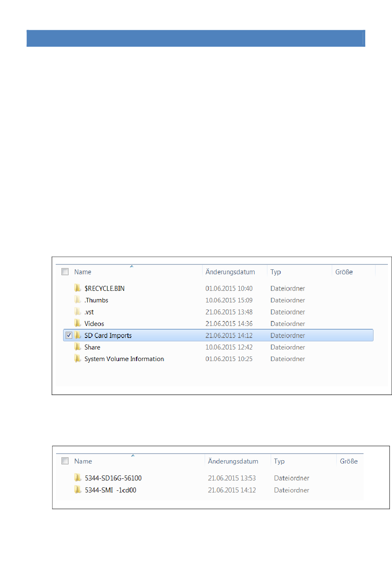Click the Videos folder icon
The height and width of the screenshot is (573, 392).
coord(78,323)
